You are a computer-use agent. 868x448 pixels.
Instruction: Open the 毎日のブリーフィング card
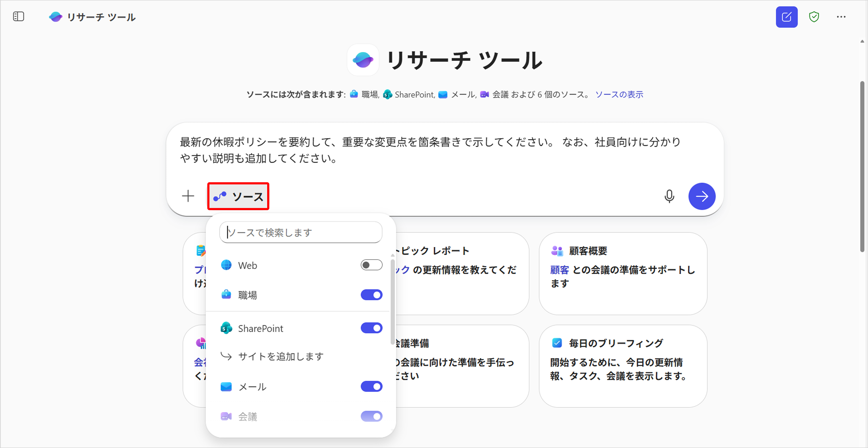tap(623, 366)
